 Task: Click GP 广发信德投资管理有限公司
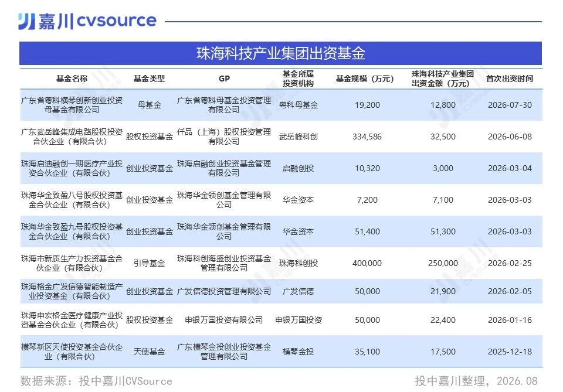click(224, 291)
